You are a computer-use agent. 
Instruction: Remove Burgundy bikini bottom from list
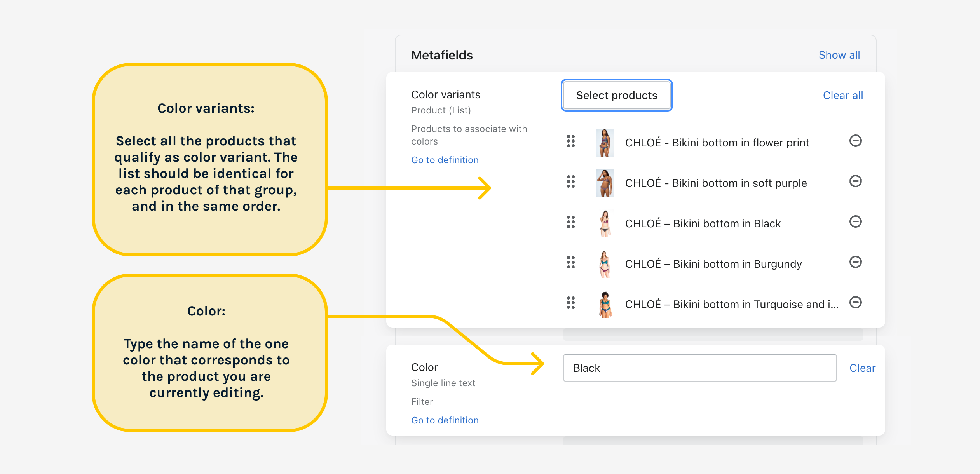point(855,262)
